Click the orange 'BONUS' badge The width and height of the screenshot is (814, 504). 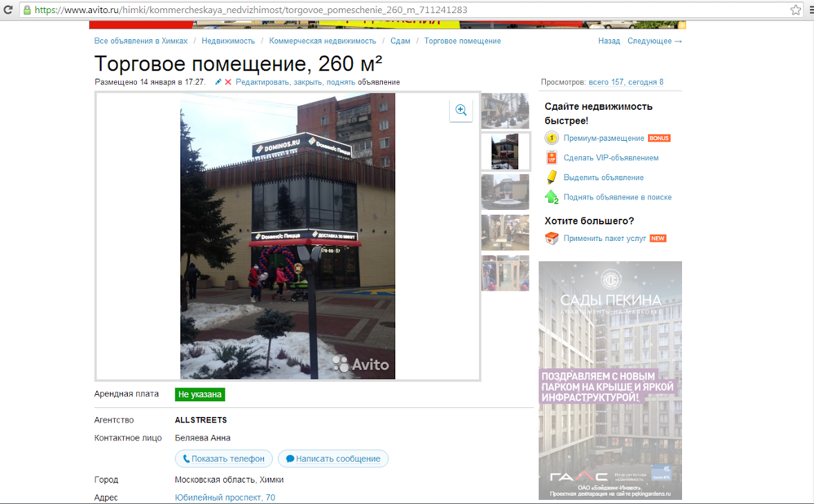pos(659,138)
